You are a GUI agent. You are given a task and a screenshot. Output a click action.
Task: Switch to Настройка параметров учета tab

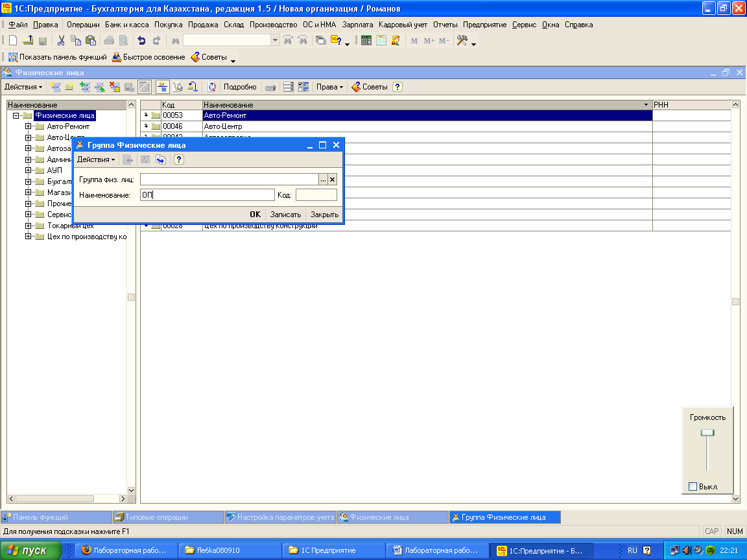pos(281,517)
